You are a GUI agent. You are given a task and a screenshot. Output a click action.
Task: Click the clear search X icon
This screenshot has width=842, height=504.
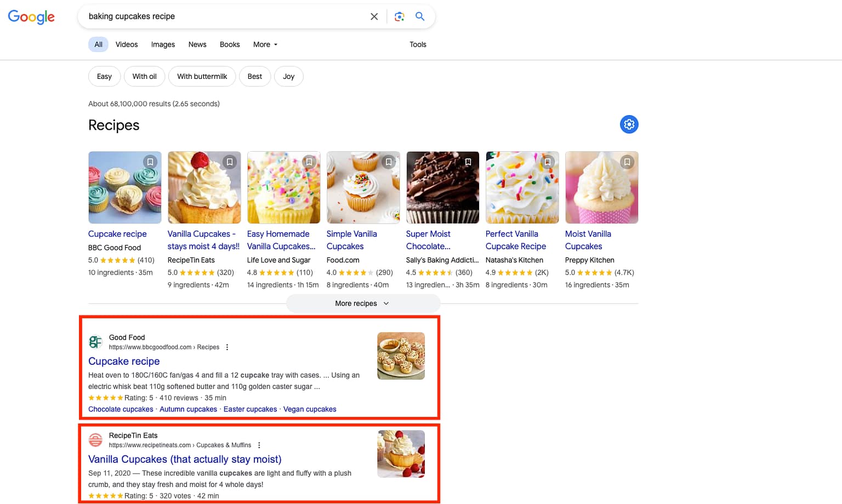pyautogui.click(x=374, y=16)
